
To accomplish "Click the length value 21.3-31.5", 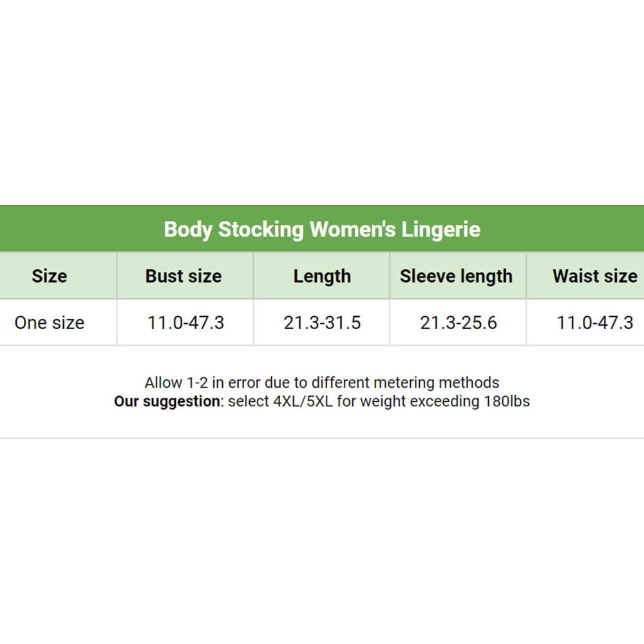I will coord(322,323).
